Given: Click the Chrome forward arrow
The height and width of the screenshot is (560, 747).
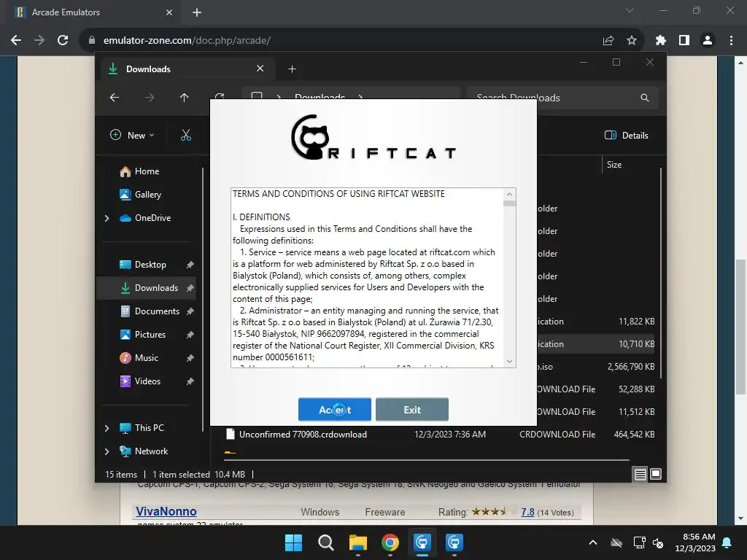Looking at the screenshot, I should point(39,41).
